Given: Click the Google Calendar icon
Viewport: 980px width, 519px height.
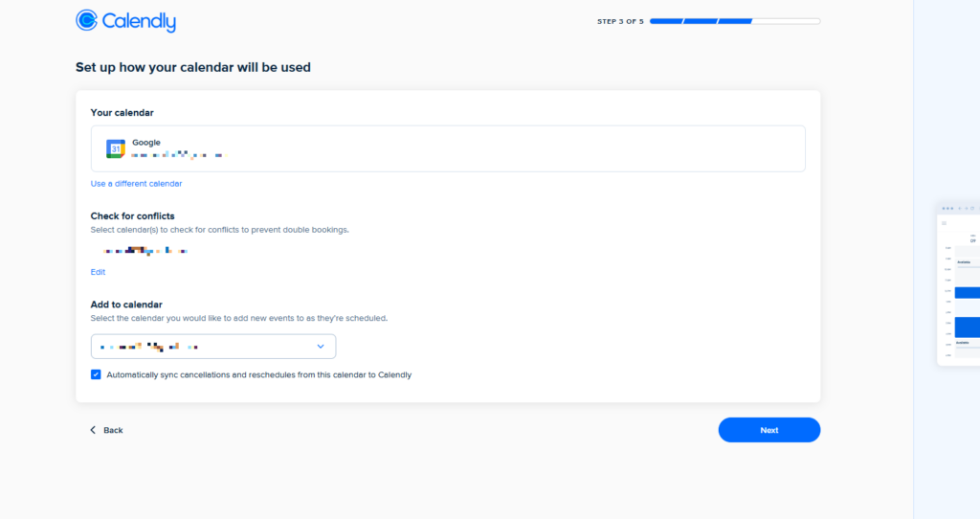Looking at the screenshot, I should (116, 148).
